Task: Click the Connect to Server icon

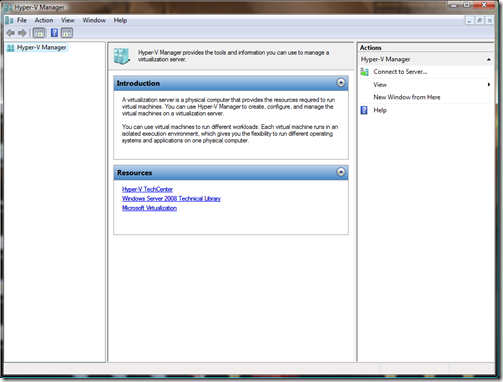Action: [x=364, y=72]
